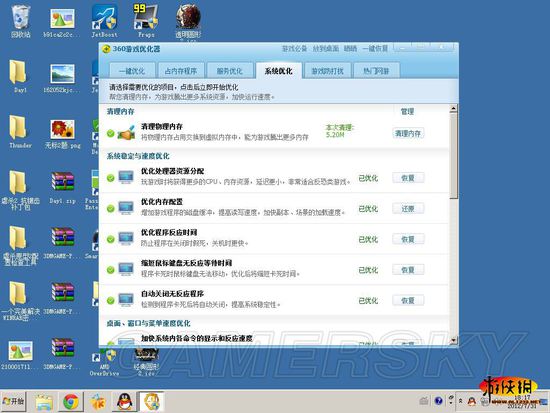Launch the Fraps desktop shortcut
Image resolution: width=550 pixels, height=413 pixels.
[x=146, y=21]
